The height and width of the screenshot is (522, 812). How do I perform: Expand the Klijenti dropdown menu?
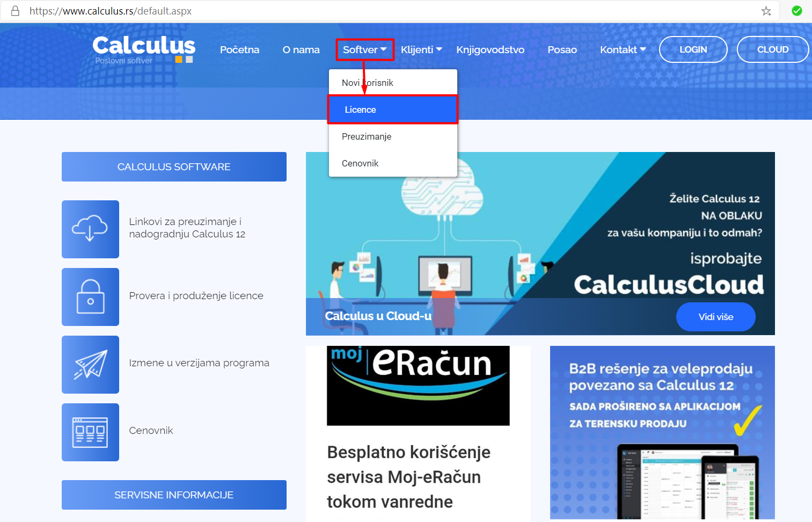[x=421, y=49]
